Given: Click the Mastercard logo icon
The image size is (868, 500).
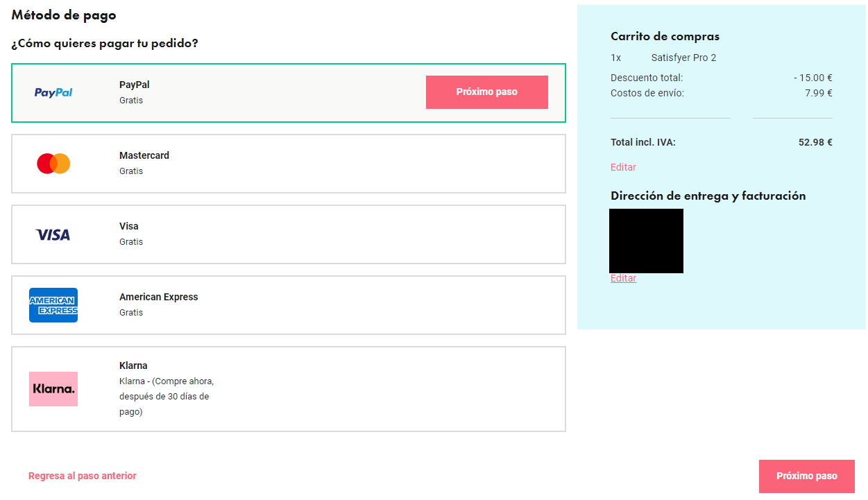Looking at the screenshot, I should click(53, 164).
